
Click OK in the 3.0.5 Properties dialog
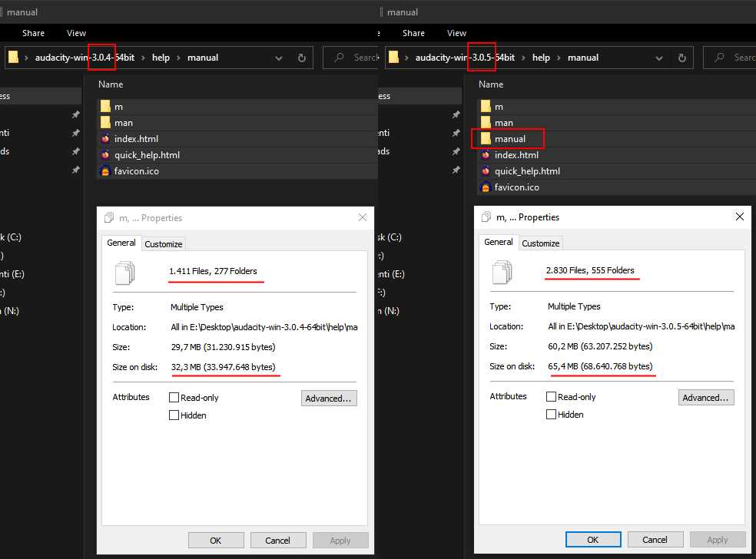pyautogui.click(x=593, y=539)
